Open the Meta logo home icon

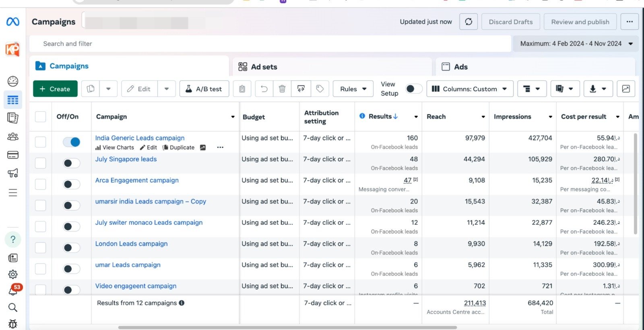click(x=13, y=22)
